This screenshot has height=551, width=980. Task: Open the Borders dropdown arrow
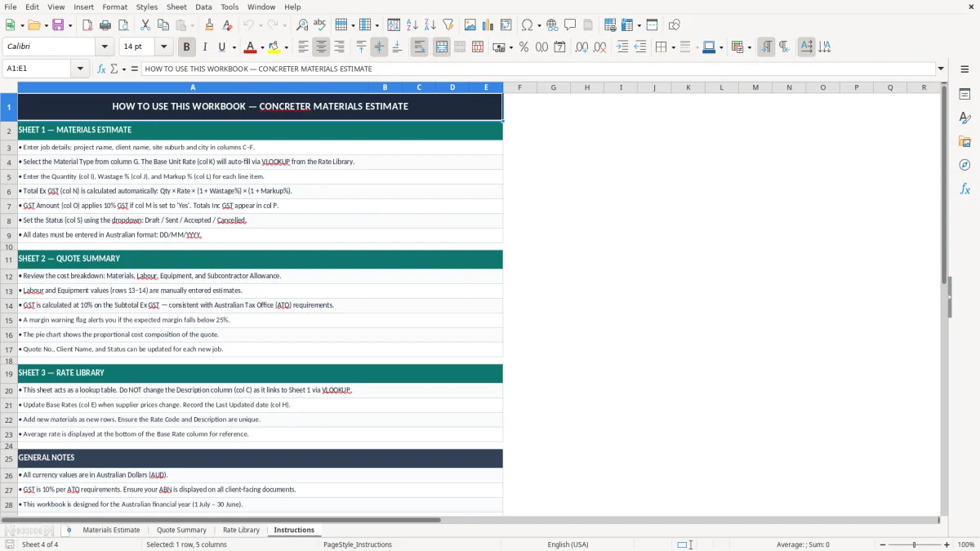[x=674, y=47]
